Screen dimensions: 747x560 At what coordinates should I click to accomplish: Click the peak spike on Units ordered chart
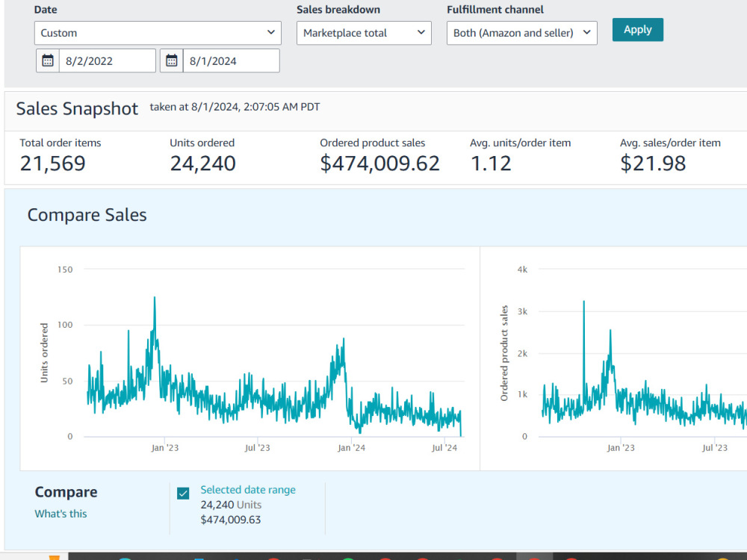tap(155, 298)
